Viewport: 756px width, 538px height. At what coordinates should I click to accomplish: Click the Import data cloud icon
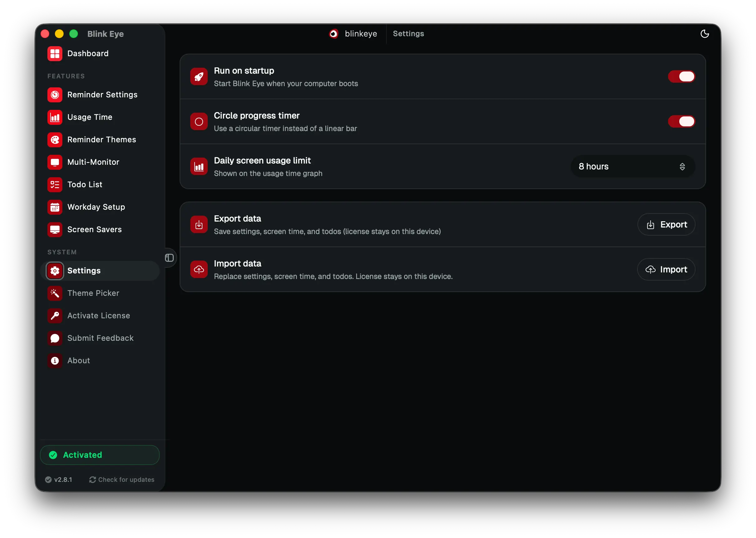coord(199,270)
